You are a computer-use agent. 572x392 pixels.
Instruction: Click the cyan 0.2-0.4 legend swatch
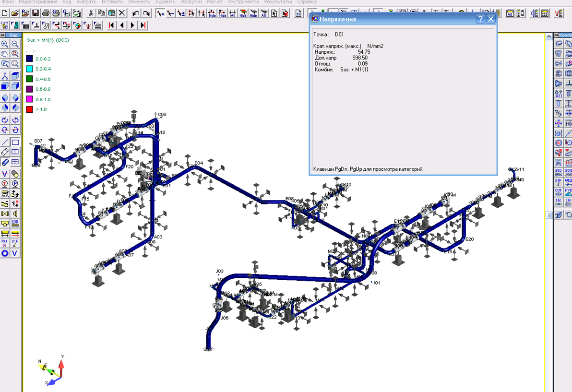30,69
